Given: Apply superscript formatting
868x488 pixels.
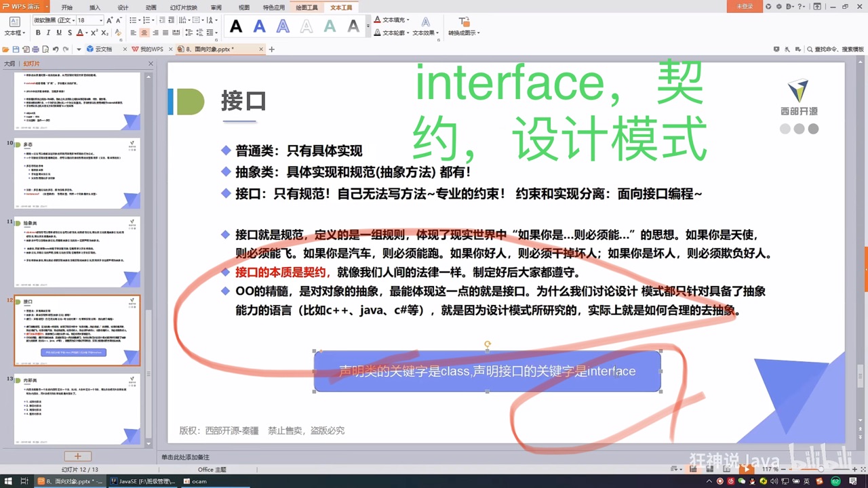Looking at the screenshot, I should pyautogui.click(x=94, y=32).
